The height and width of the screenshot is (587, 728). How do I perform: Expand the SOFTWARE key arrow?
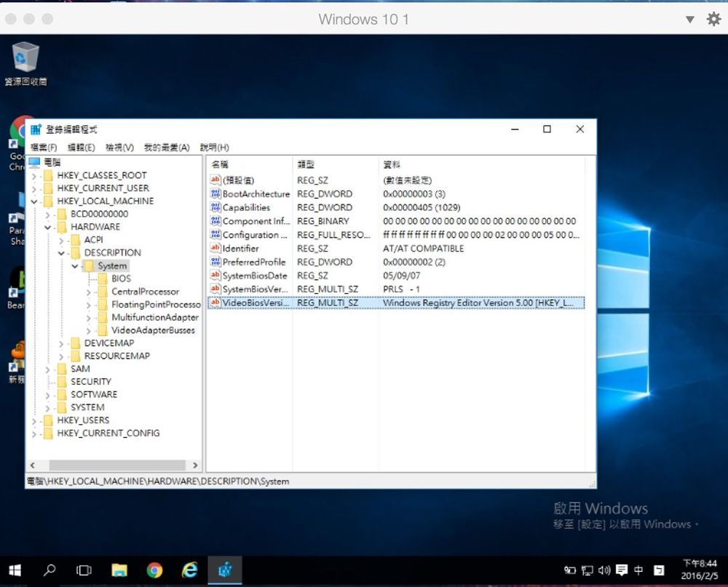coord(47,394)
